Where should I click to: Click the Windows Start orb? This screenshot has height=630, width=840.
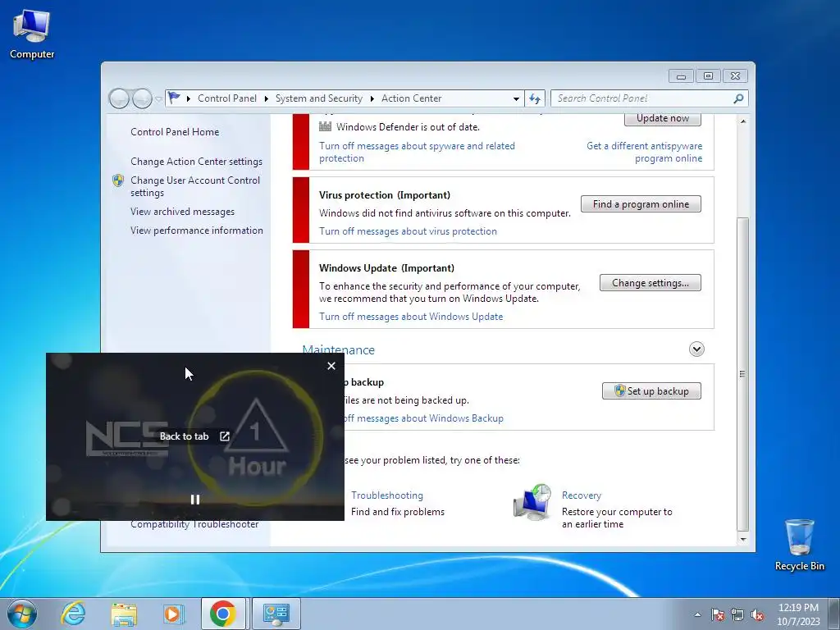[x=22, y=614]
